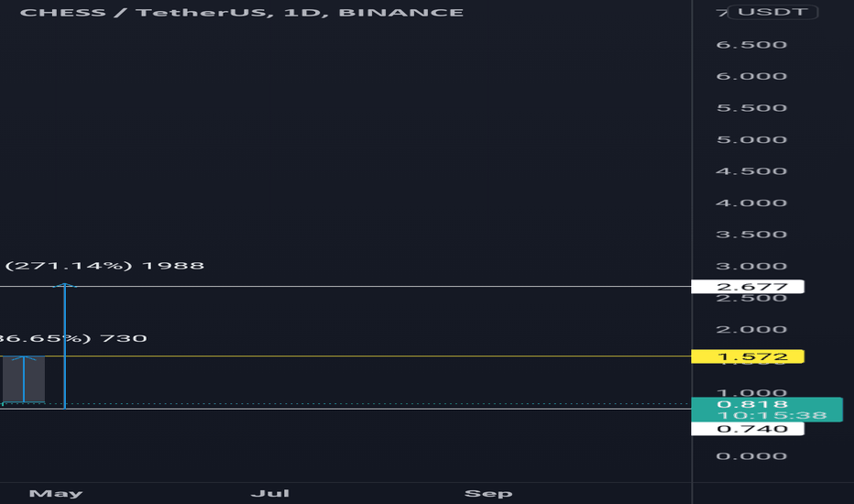Click the 6.000 price scale value
Image resolution: width=854 pixels, height=504 pixels.
pos(751,76)
